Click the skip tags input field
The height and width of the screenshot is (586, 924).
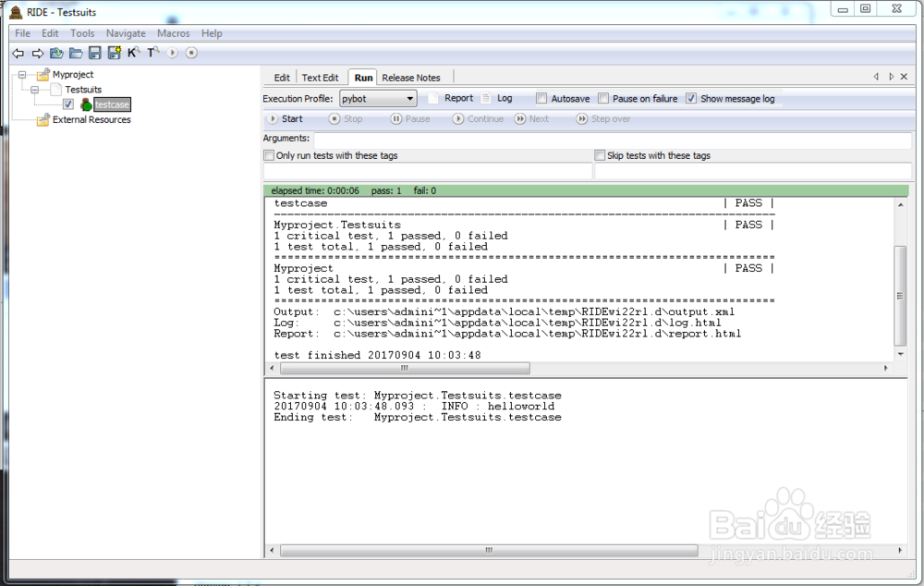tap(752, 171)
